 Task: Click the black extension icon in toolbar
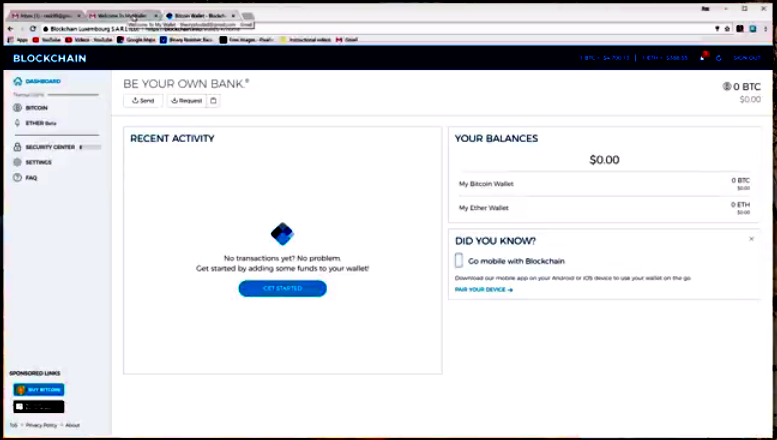click(x=740, y=29)
